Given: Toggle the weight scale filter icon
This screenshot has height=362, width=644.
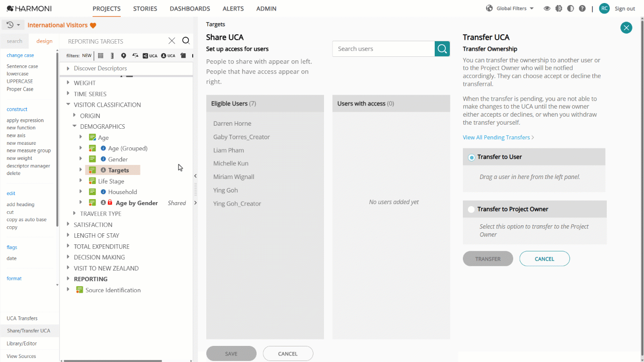Looking at the screenshot, I should click(x=135, y=56).
